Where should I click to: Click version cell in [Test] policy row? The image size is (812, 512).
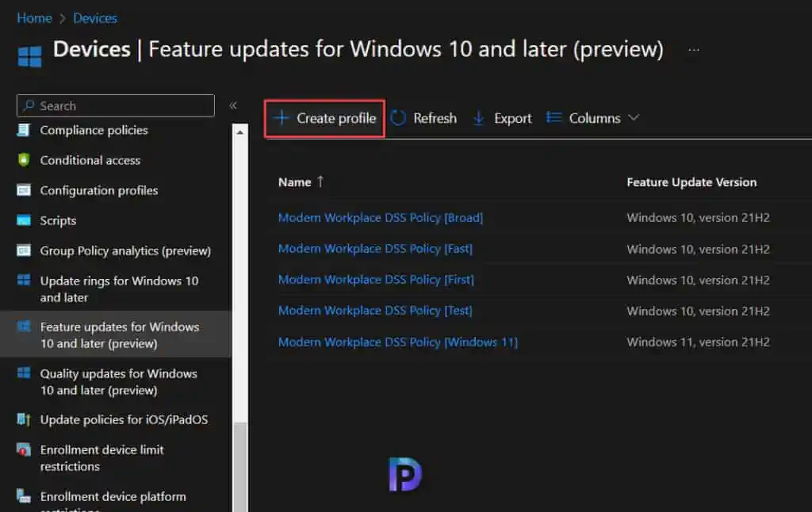698,311
